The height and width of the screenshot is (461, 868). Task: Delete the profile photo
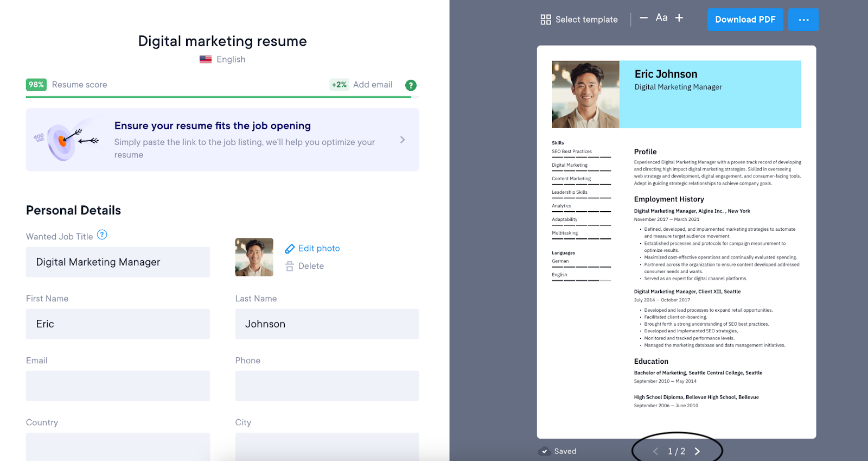tap(310, 266)
